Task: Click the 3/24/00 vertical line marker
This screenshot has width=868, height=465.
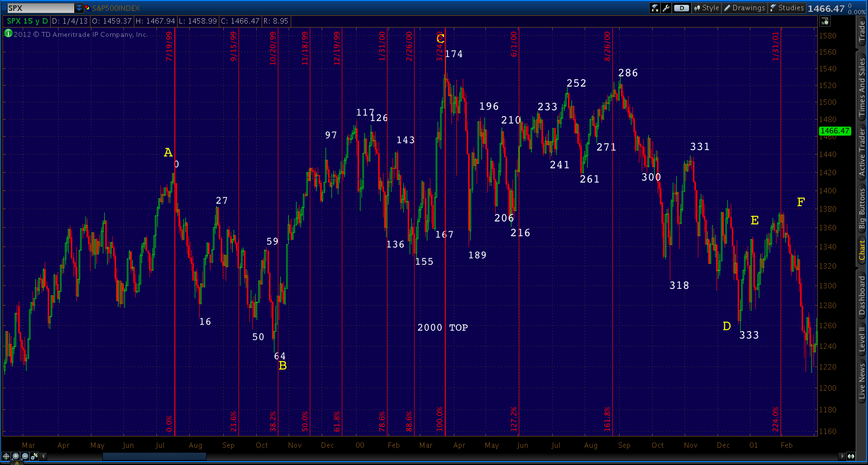Action: coord(440,46)
